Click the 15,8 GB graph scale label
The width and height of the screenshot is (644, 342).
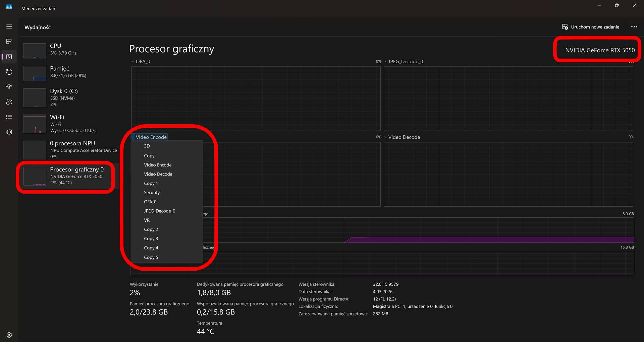click(x=627, y=247)
